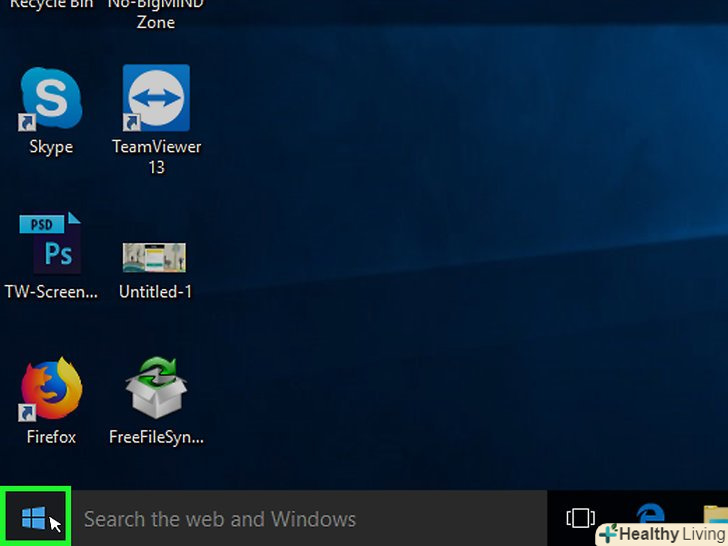Click the Skype icon label text
728x546 pixels.
point(51,147)
